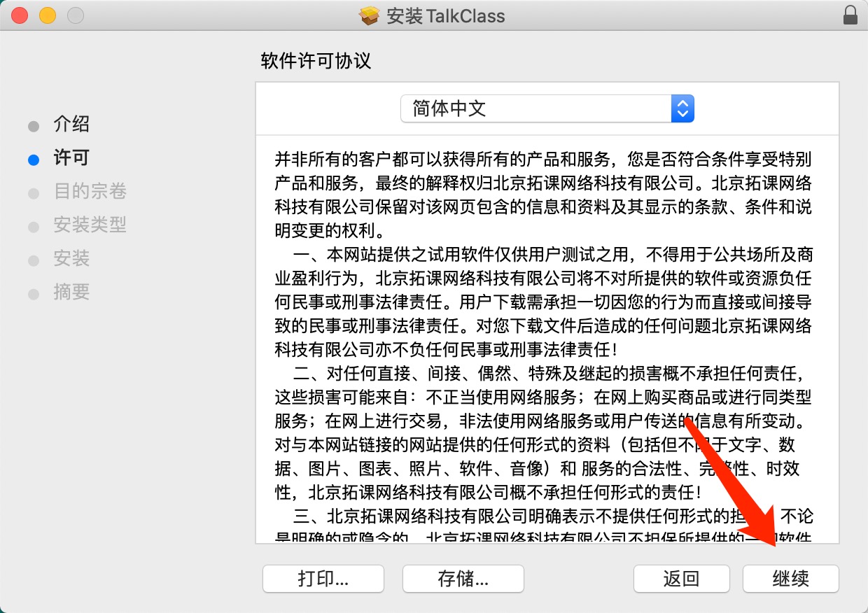Screen dimensions: 868x613
Task: Click 存储... to save the license
Action: (x=463, y=579)
